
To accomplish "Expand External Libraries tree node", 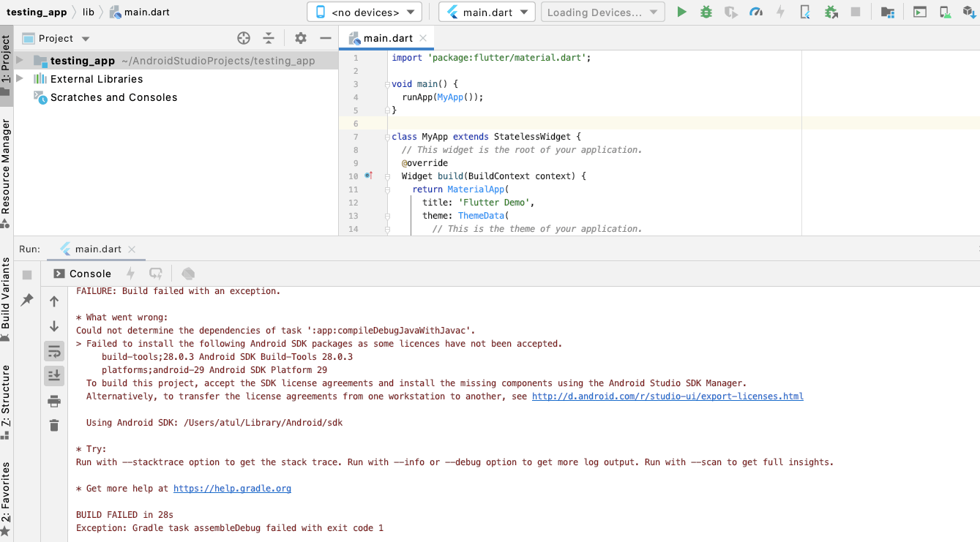I will point(20,79).
